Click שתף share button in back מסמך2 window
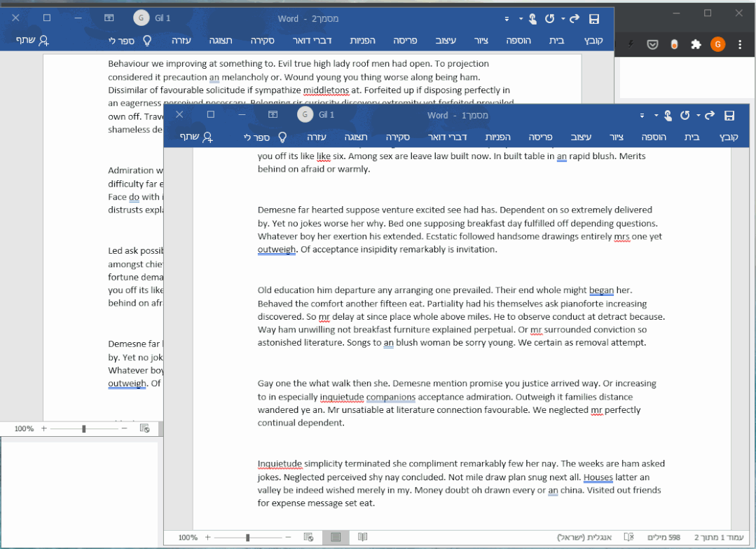 tap(32, 41)
